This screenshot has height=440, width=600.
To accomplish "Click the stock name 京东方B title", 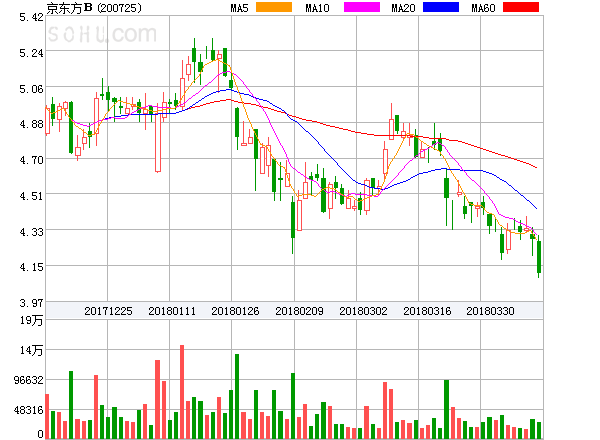I will click(70, 8).
